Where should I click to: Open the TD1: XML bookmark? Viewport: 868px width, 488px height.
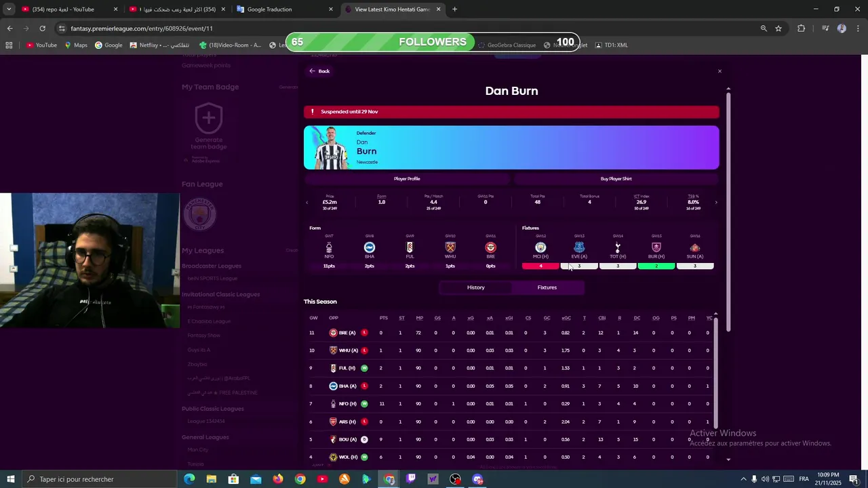pyautogui.click(x=612, y=45)
